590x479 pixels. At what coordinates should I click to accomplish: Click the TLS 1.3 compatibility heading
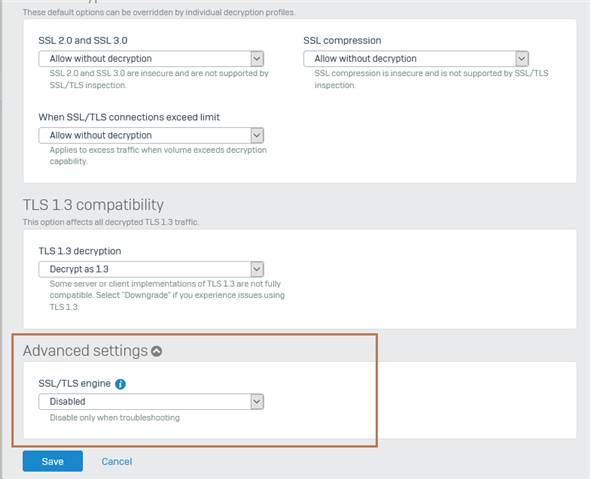93,205
